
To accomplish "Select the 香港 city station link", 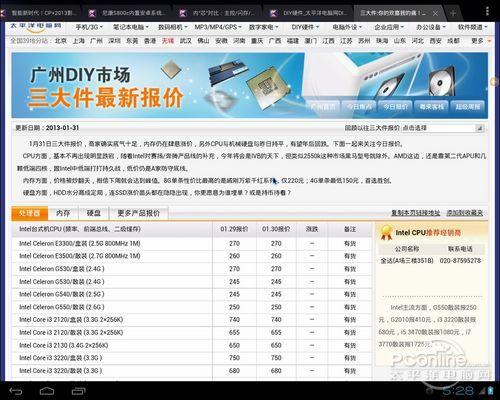I will pos(150,41).
